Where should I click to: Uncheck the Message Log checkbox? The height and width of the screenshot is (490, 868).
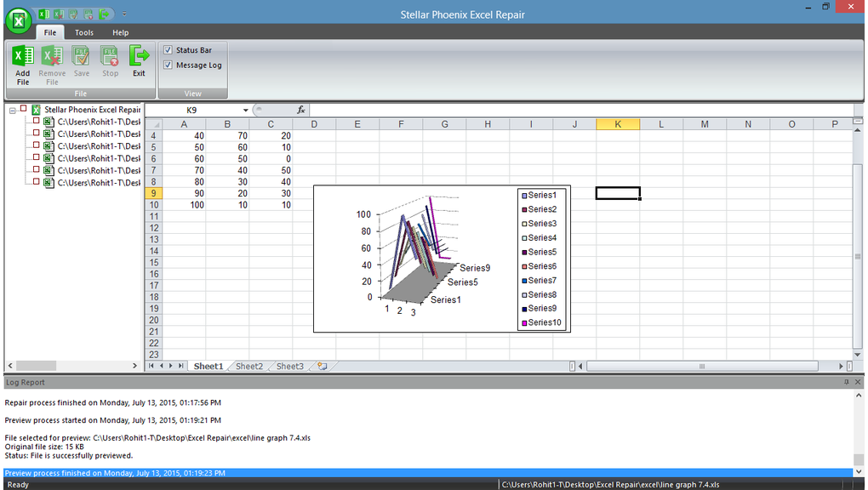click(x=168, y=65)
